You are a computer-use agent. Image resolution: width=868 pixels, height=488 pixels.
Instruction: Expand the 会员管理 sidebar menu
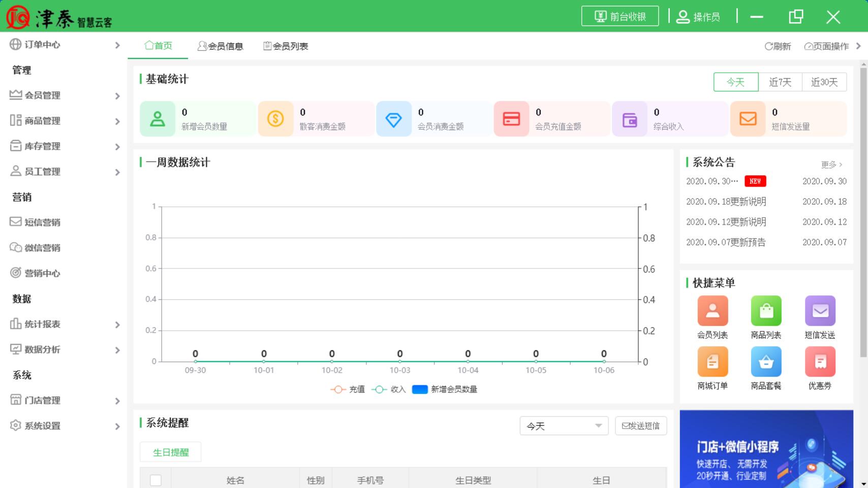click(65, 96)
